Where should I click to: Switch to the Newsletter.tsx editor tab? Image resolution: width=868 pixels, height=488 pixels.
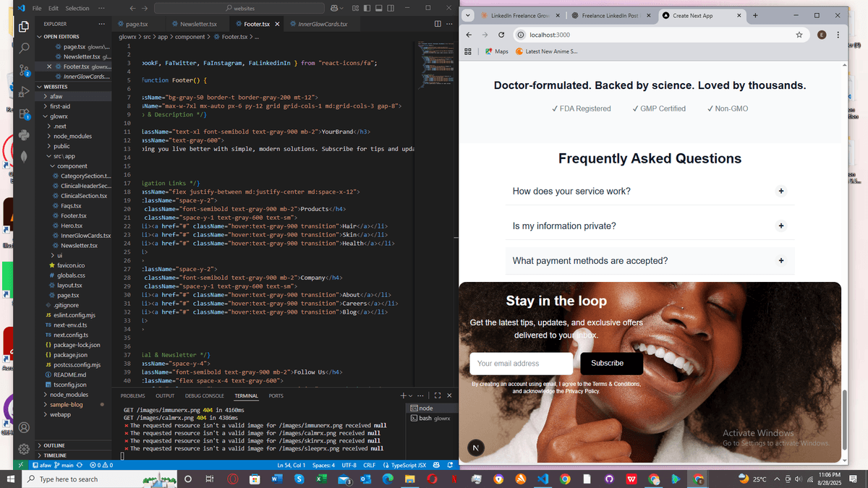pos(200,24)
